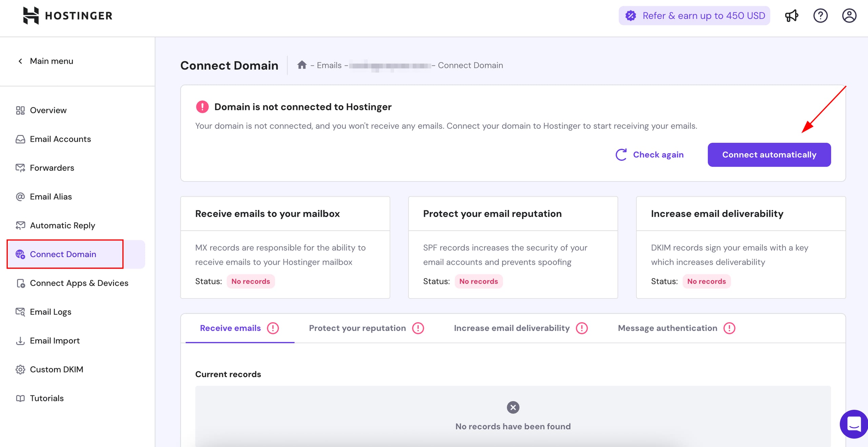Click the announcements megaphone icon
This screenshot has height=447, width=868.
point(791,16)
